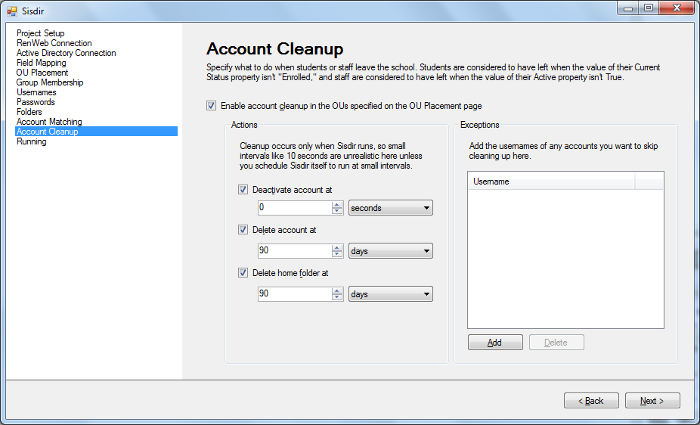Click the Delete home folder value field
The width and height of the screenshot is (700, 425).
(x=295, y=294)
